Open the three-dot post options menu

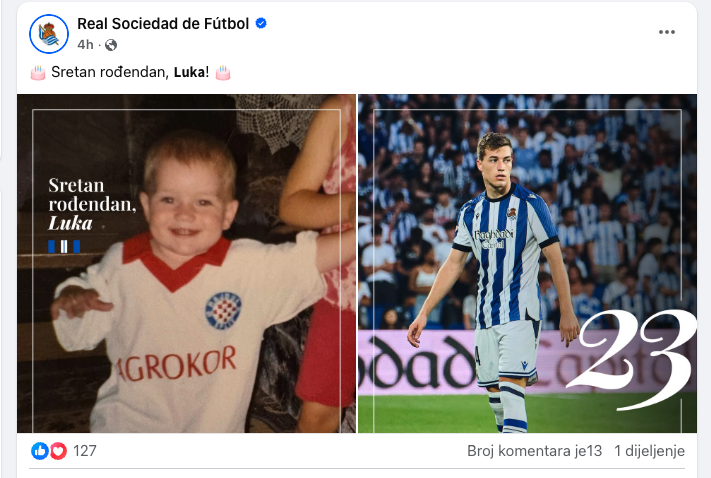pos(667,32)
